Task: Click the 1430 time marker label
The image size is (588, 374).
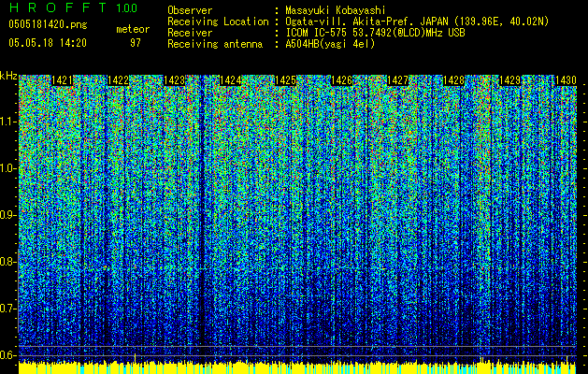Action: [x=566, y=80]
